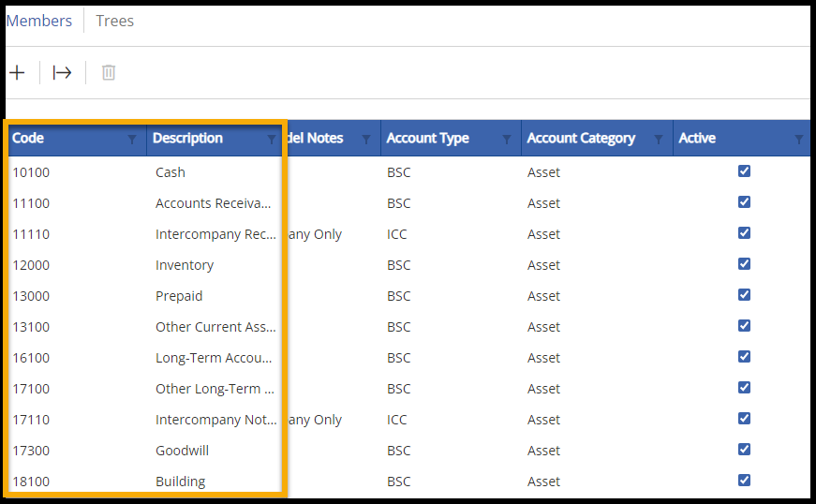The width and height of the screenshot is (816, 504).
Task: Select the Prepaid description cell
Action: tap(179, 296)
